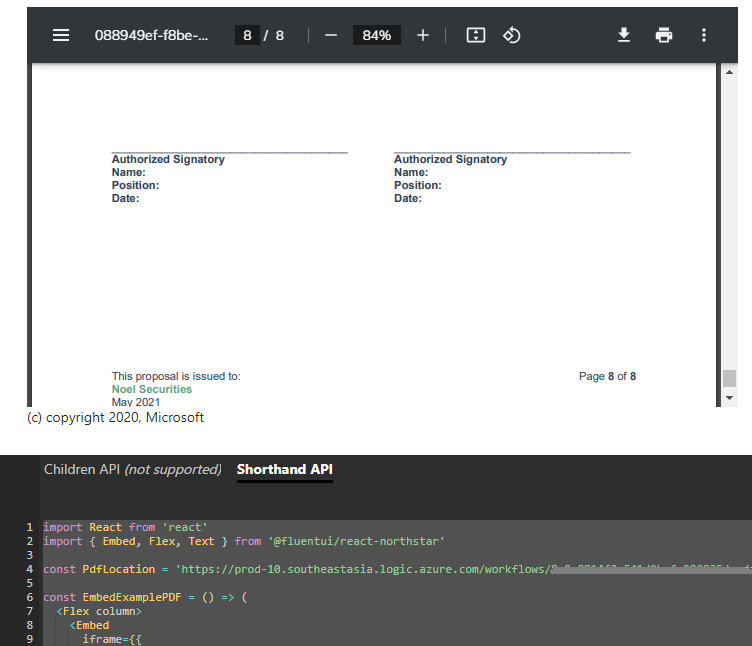Image resolution: width=752 pixels, height=646 pixels.
Task: Click the right Authorized Signatory label
Action: [x=450, y=159]
